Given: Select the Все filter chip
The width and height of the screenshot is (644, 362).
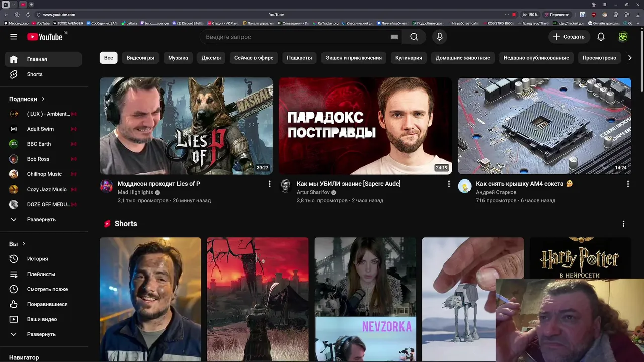Looking at the screenshot, I should 109,58.
